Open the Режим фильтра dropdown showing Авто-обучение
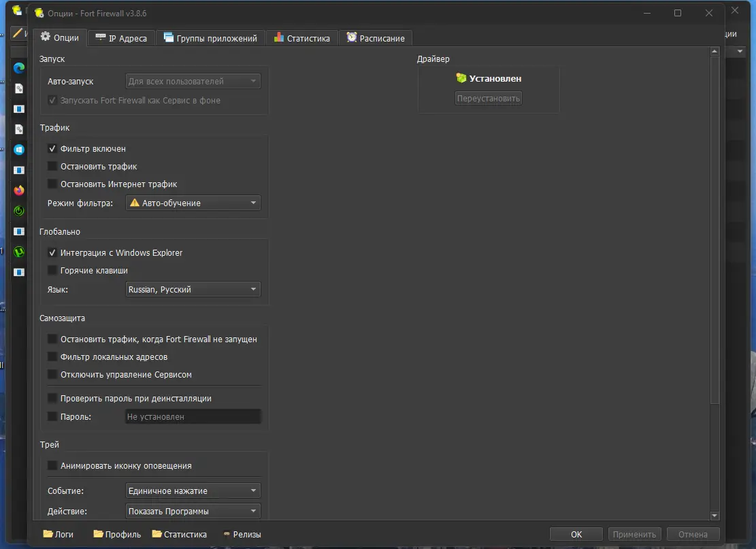Screen dimensions: 756x549 193,203
